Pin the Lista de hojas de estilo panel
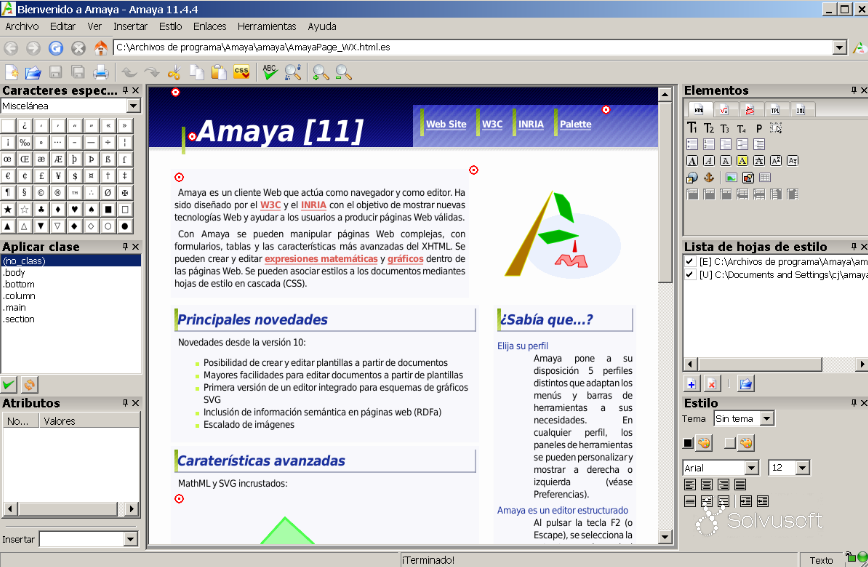This screenshot has width=868, height=567. (854, 246)
